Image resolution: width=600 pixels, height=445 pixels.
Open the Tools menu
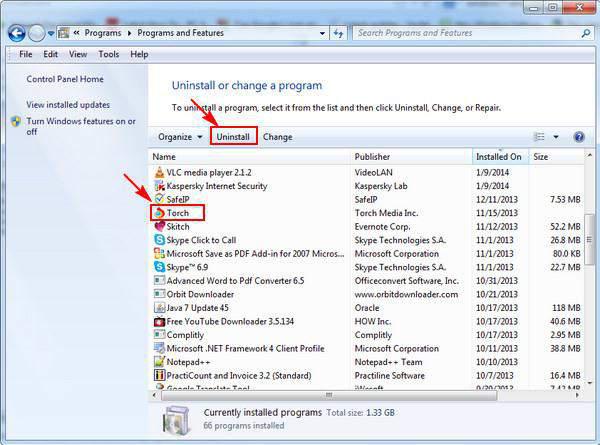point(109,54)
